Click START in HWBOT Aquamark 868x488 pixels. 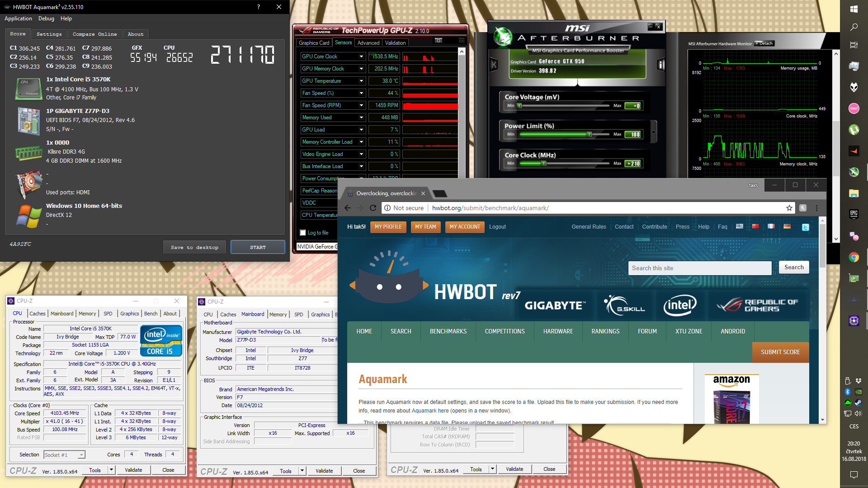[x=258, y=247]
